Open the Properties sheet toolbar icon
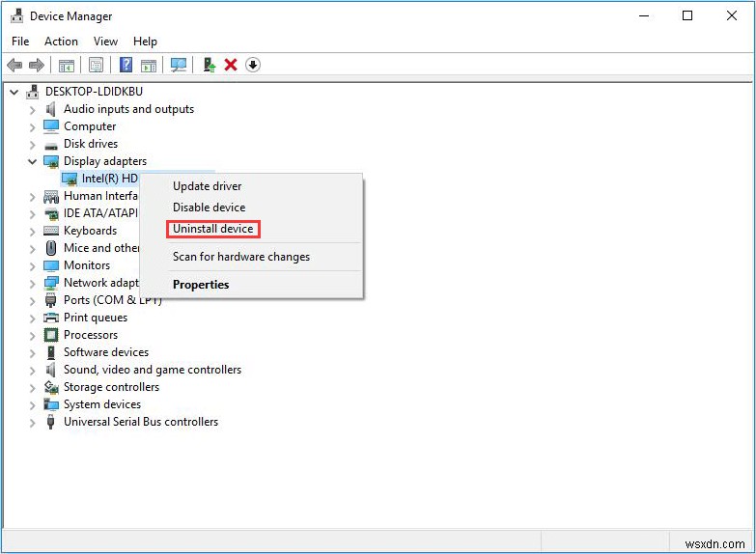The height and width of the screenshot is (554, 756). click(96, 65)
